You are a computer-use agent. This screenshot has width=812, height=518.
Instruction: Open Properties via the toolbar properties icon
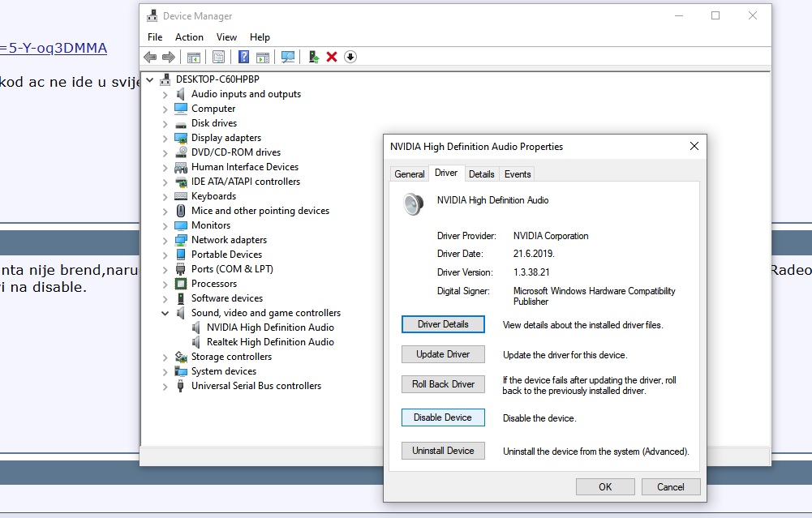pos(218,57)
